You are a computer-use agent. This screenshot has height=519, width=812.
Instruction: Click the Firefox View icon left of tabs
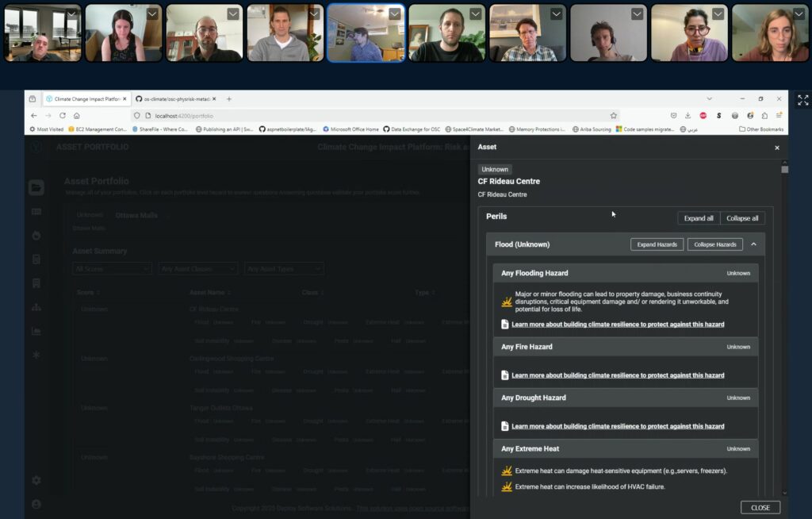33,99
